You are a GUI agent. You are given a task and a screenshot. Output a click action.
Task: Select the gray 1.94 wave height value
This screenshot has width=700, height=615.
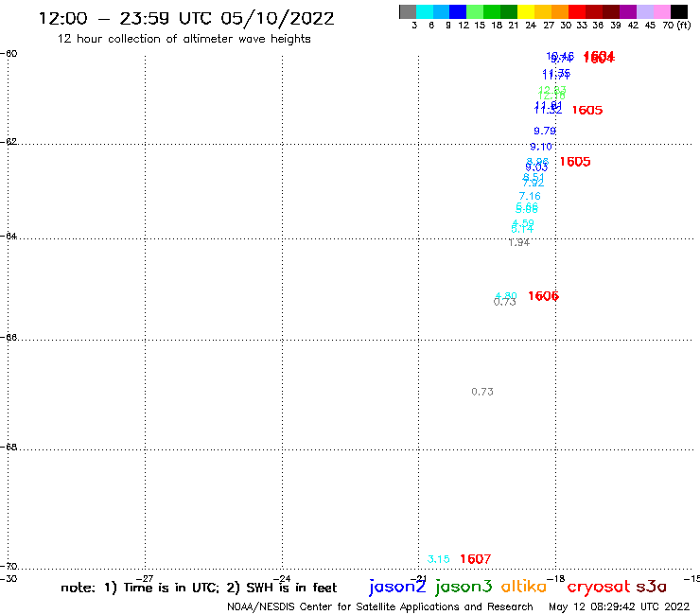(518, 242)
